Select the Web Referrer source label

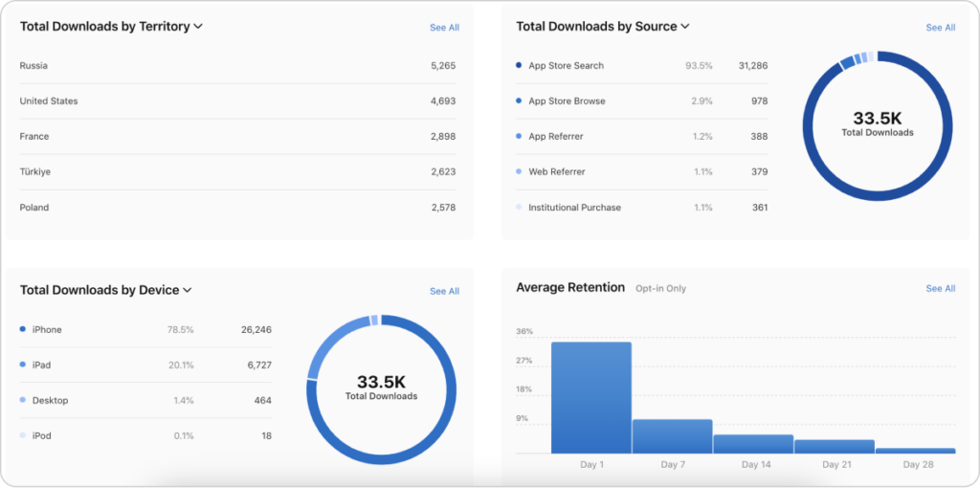(x=557, y=172)
